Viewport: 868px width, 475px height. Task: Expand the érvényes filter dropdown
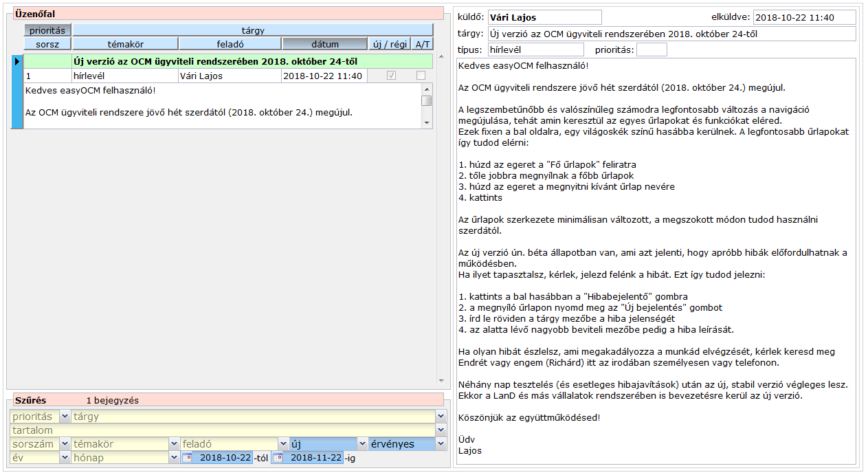[x=441, y=444]
